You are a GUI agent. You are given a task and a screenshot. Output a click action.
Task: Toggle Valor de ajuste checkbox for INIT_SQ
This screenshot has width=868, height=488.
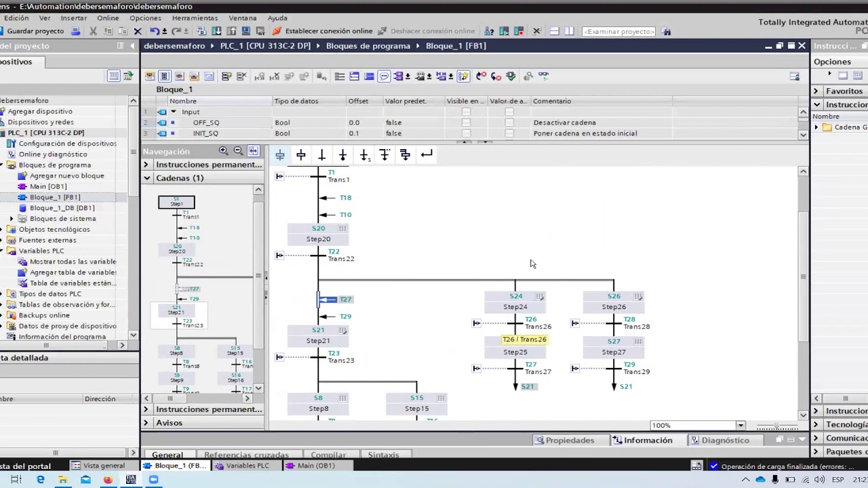pos(509,134)
